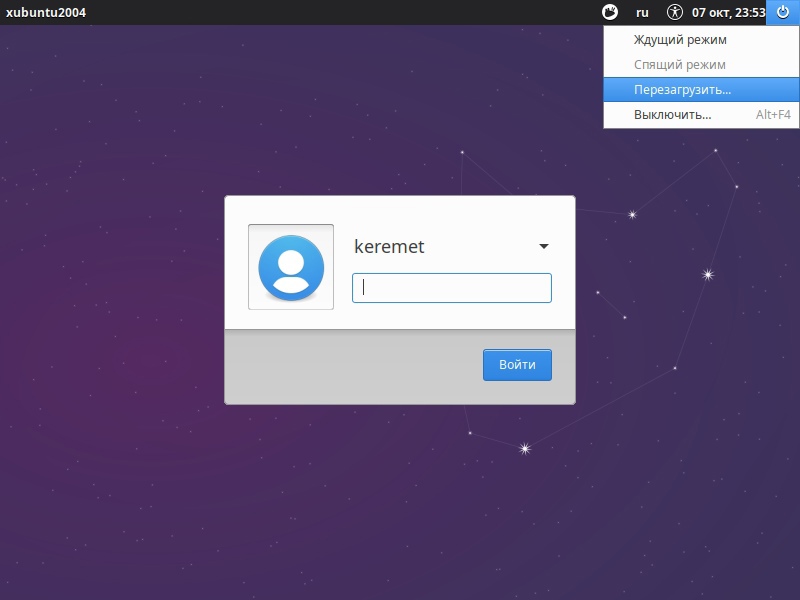Click the purple wallpaper below the login box
800x600 pixels.
(400, 500)
